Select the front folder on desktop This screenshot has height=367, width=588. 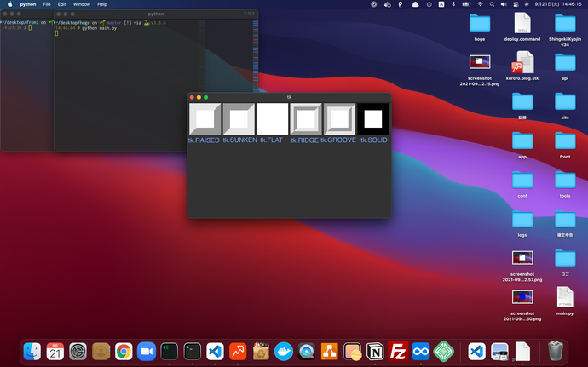click(565, 141)
